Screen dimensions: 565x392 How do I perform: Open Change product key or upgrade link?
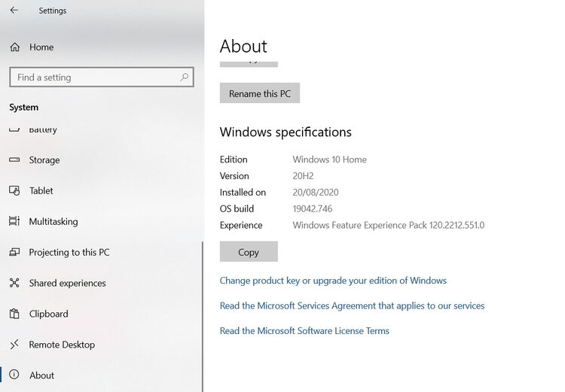point(333,281)
